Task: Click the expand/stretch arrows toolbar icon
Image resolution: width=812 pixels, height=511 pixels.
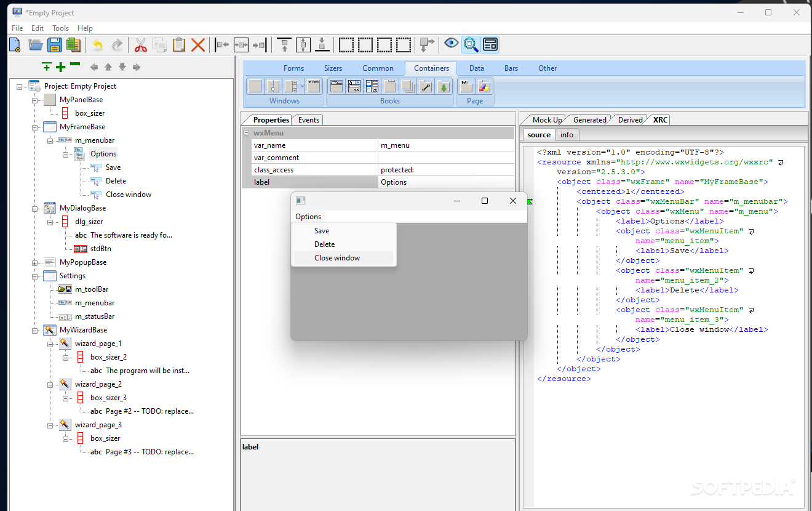Action: [426, 44]
